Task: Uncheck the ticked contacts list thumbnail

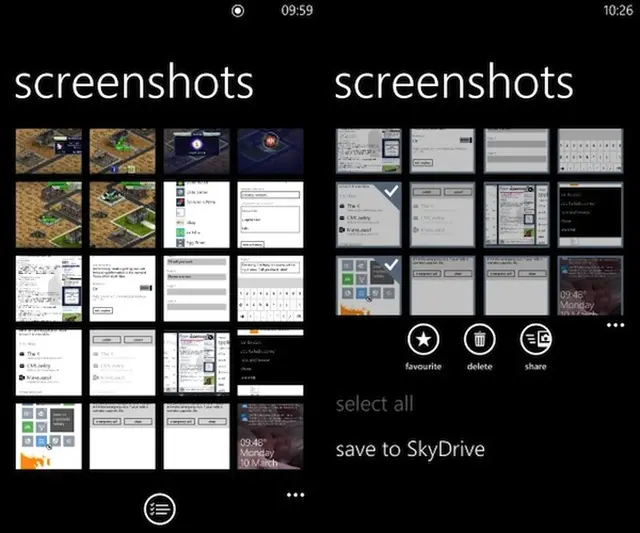Action: point(369,215)
